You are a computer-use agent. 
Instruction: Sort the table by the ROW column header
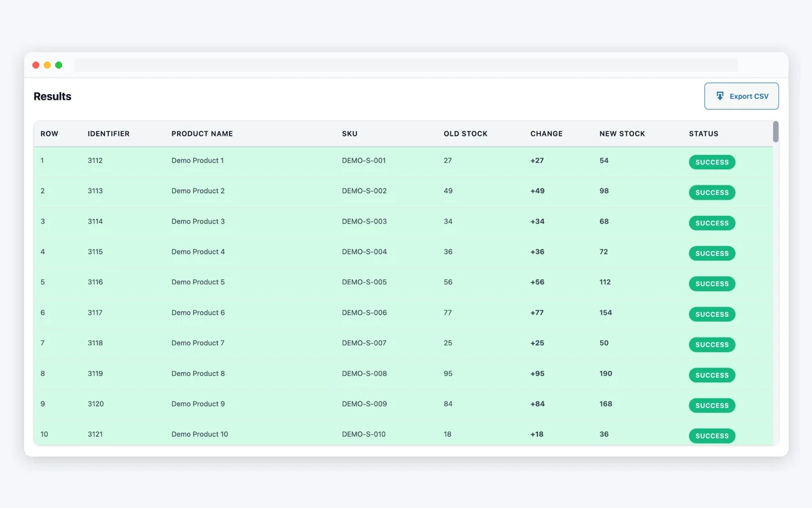49,133
